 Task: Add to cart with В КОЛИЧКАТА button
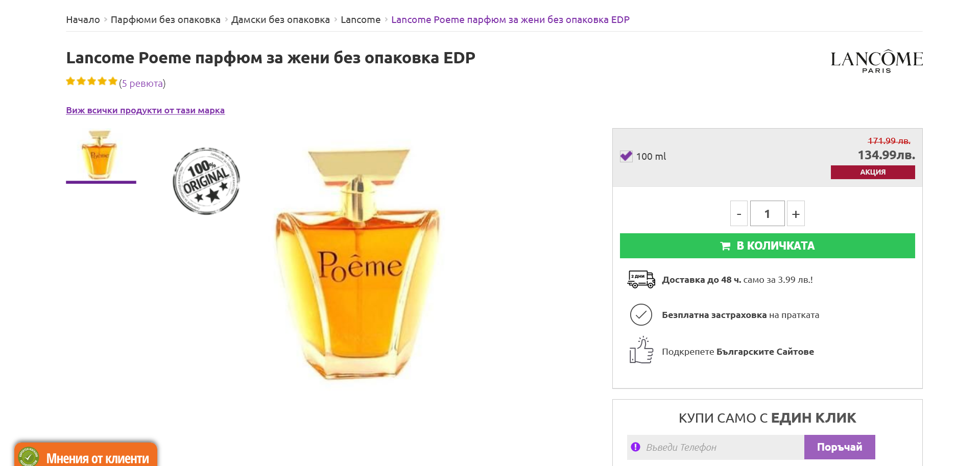[767, 246]
